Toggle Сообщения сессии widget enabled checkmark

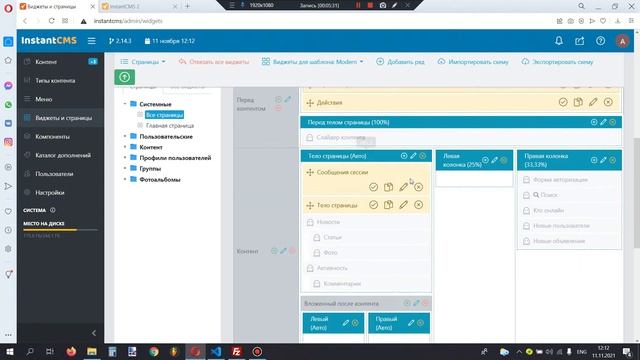(x=373, y=187)
